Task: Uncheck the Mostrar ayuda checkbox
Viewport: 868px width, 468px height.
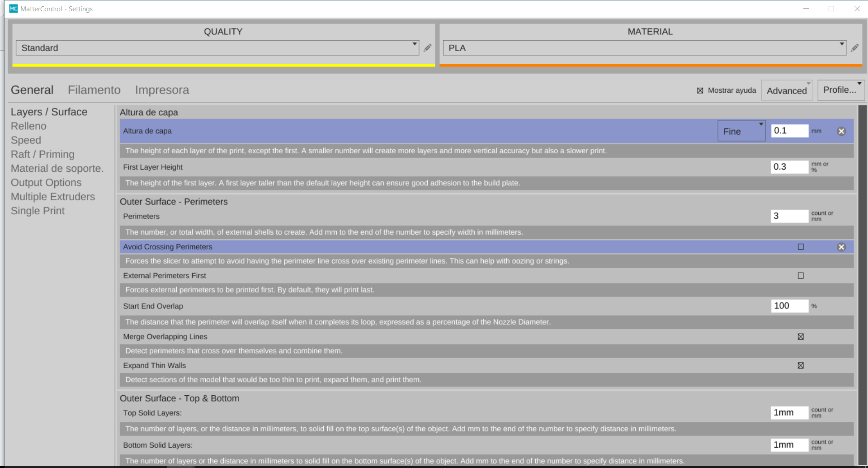Action: 700,90
